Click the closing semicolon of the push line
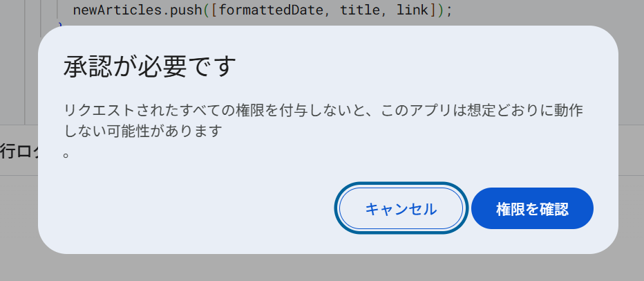The height and width of the screenshot is (281, 644). pyautogui.click(x=453, y=10)
